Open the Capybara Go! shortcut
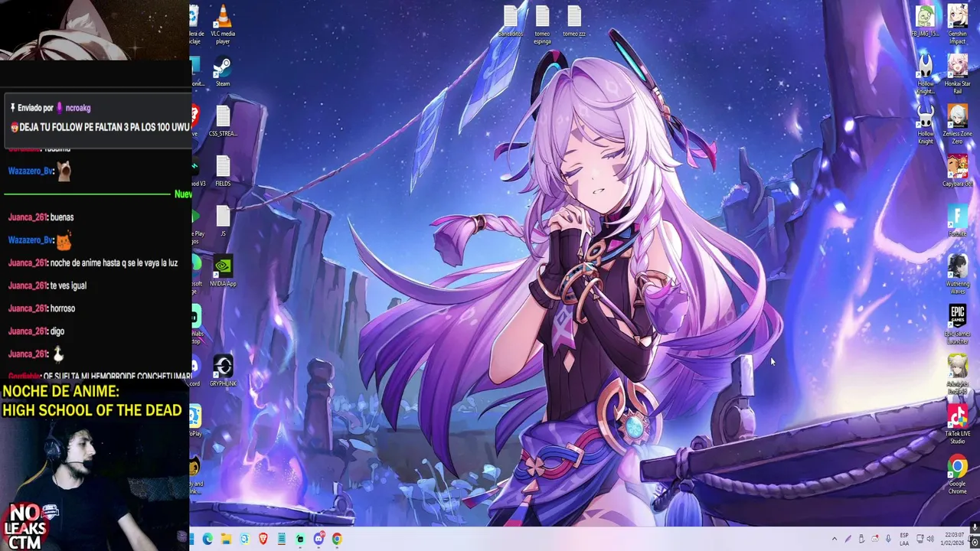The height and width of the screenshot is (551, 980). pos(958,171)
